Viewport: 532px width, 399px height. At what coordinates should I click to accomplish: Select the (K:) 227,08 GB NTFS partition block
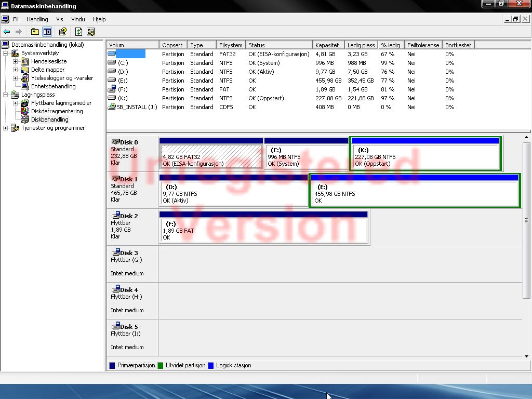(425, 154)
